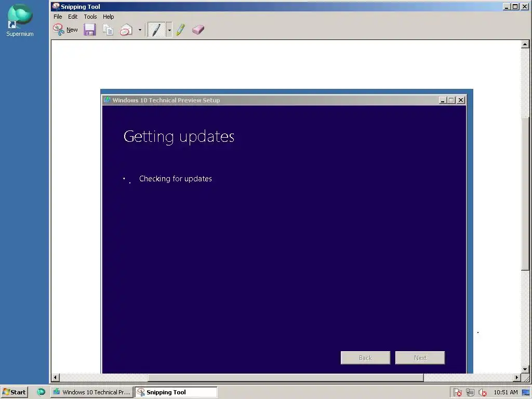Open the Start menu

(14, 392)
